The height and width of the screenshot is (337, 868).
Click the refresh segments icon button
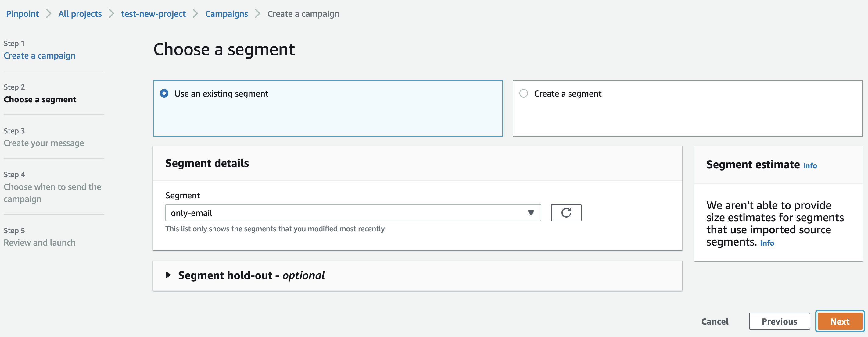[566, 213]
